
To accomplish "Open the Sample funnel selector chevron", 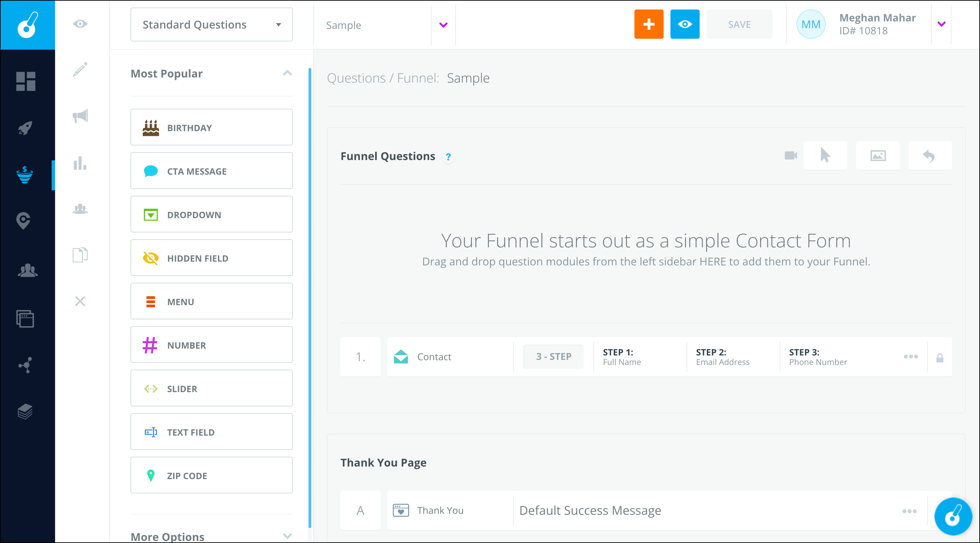I will (x=443, y=25).
